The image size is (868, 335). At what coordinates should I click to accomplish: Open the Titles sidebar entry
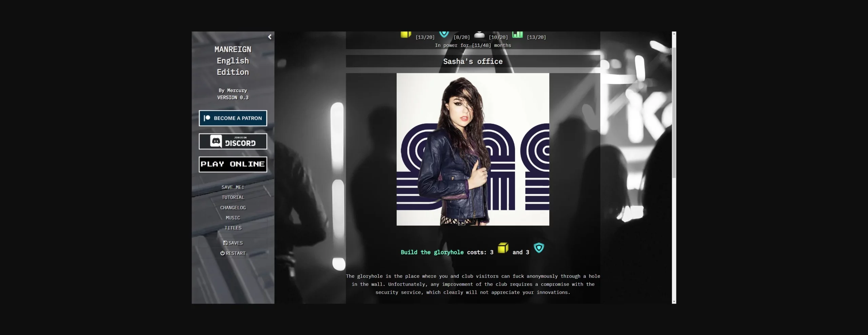click(x=233, y=228)
